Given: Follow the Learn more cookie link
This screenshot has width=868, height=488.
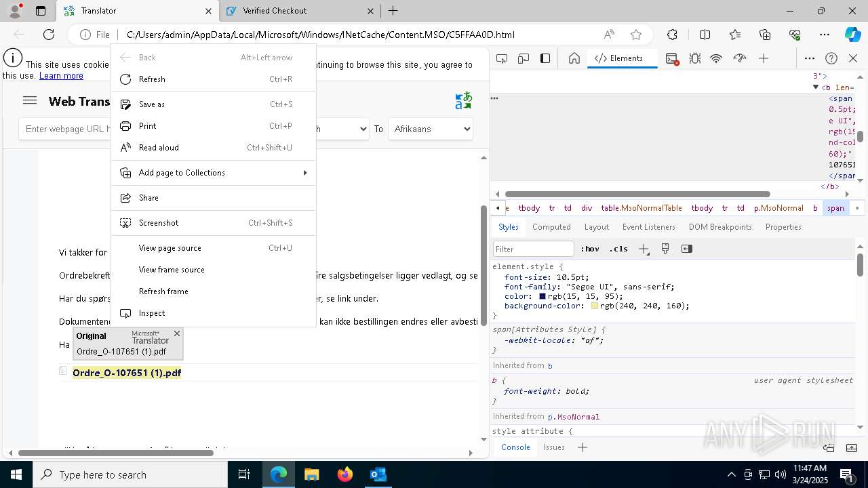Looking at the screenshot, I should tap(61, 76).
